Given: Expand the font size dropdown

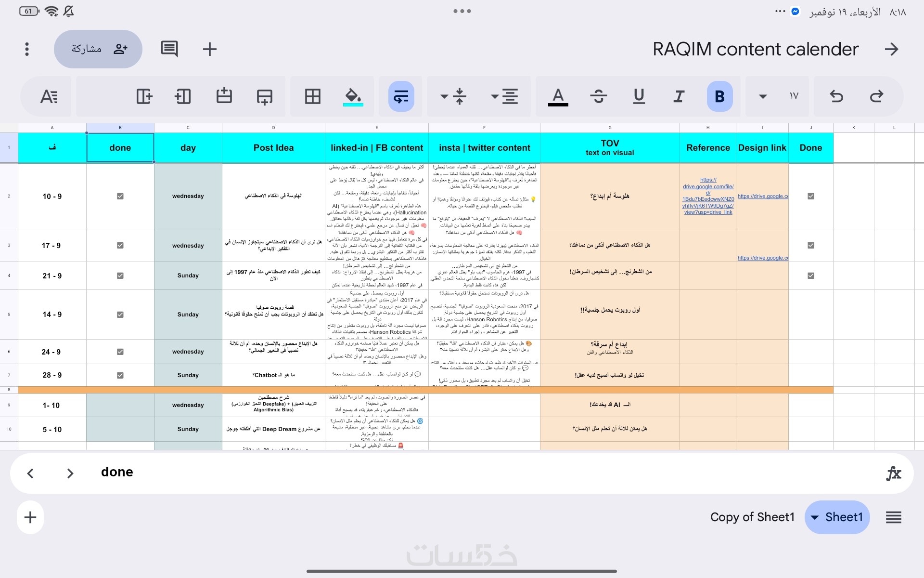Looking at the screenshot, I should [x=763, y=96].
